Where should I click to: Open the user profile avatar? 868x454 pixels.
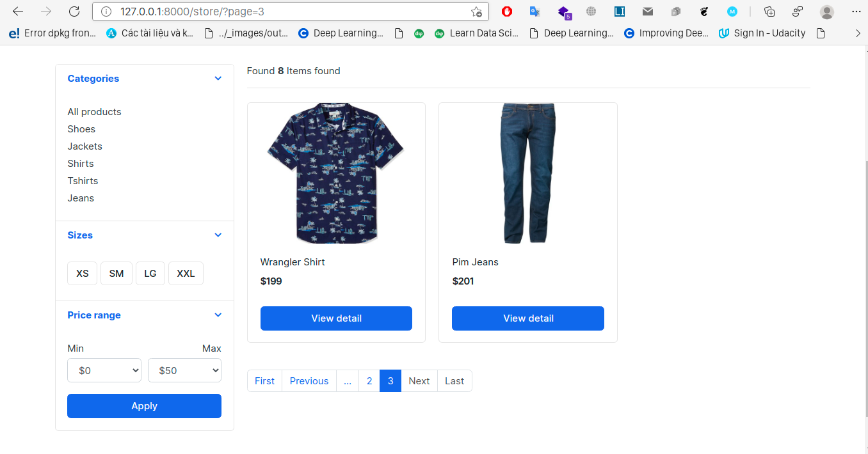tap(827, 12)
